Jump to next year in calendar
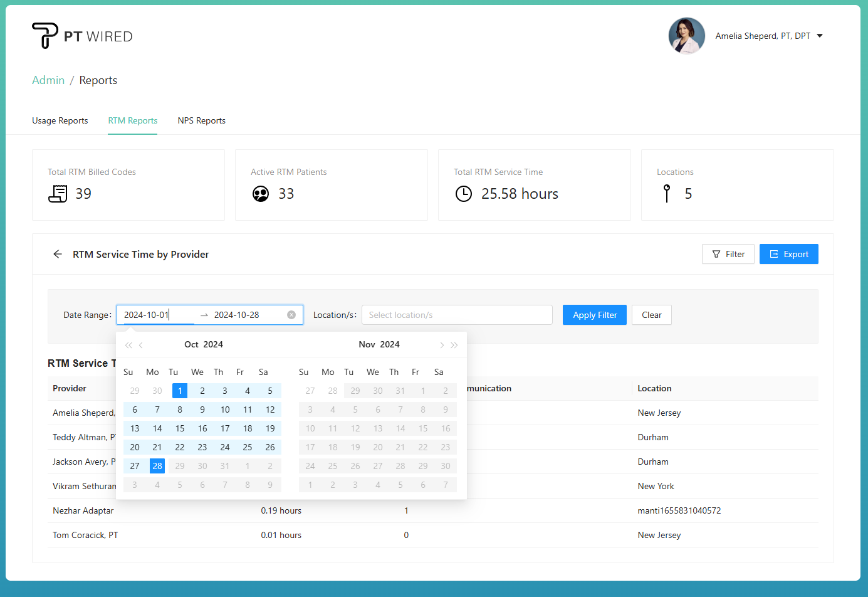Screen dimensions: 868x597 454,345
